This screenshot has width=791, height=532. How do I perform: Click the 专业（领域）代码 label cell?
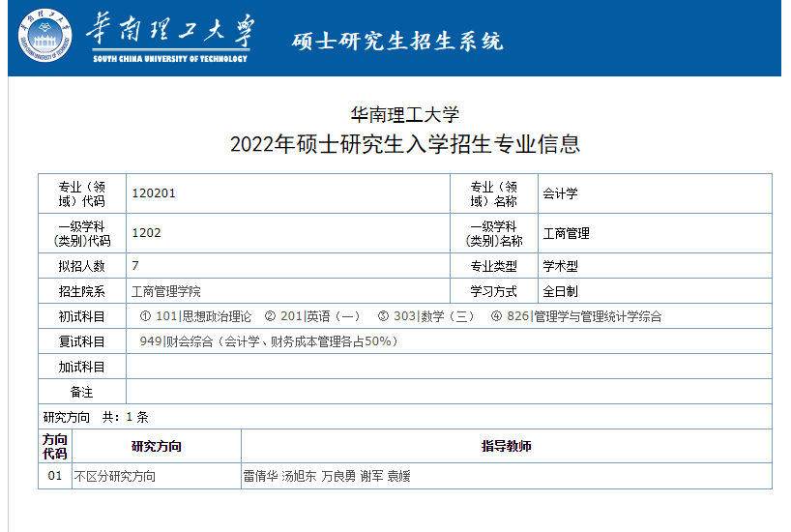pos(82,193)
